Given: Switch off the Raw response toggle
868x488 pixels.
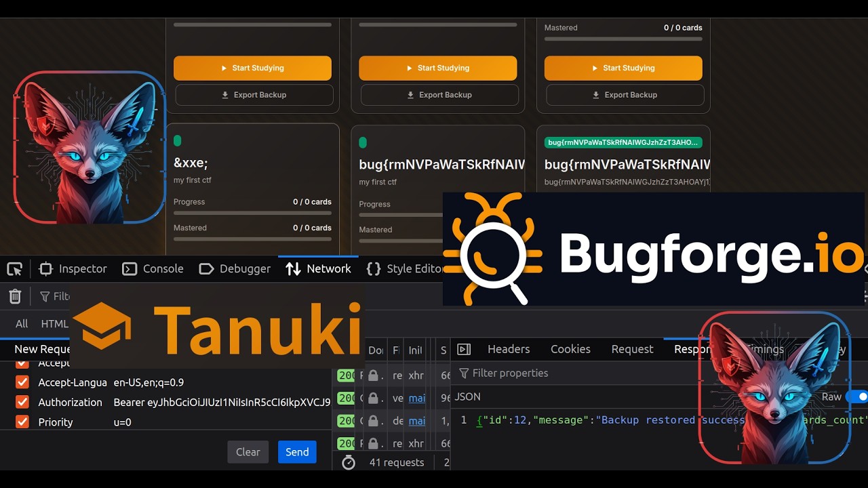Looking at the screenshot, I should (856, 396).
